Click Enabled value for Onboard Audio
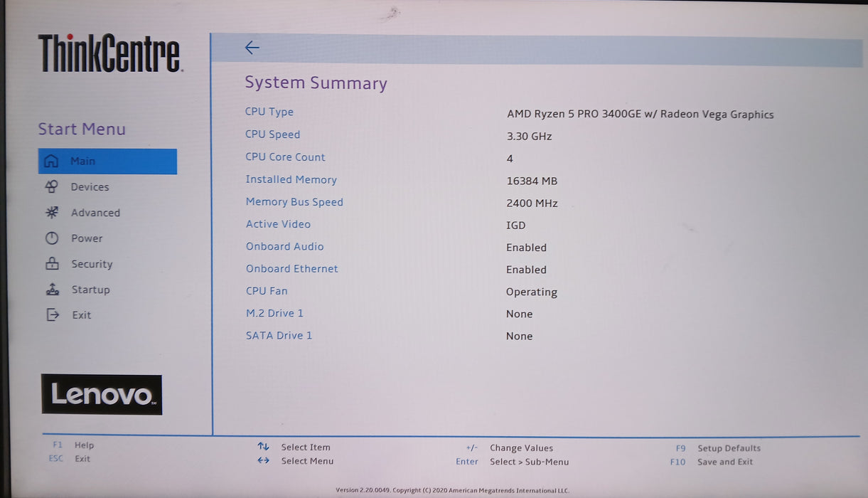 point(527,248)
